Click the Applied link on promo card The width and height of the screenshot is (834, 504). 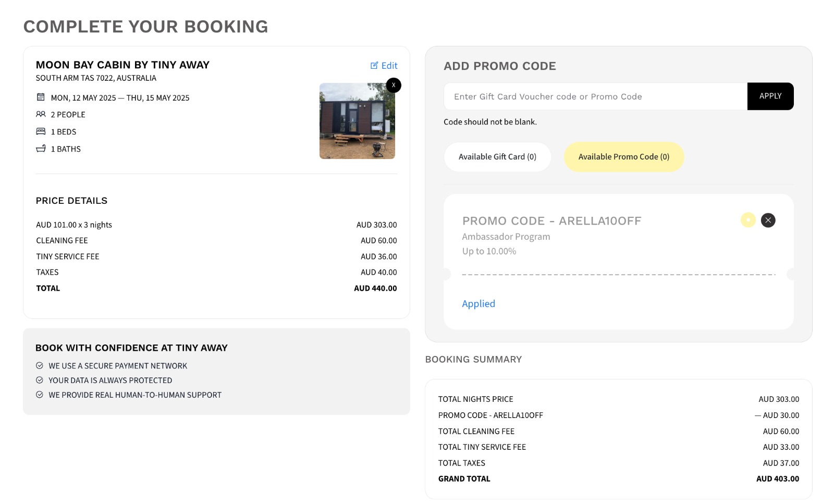(x=479, y=303)
